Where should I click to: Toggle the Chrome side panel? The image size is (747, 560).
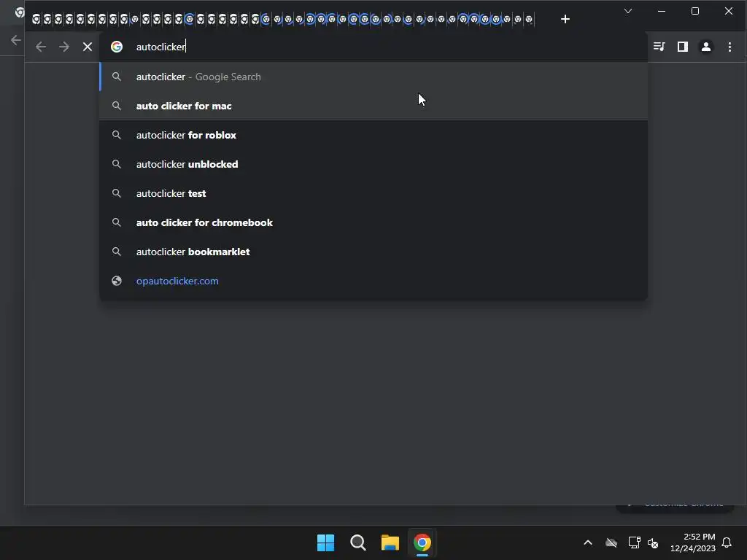[683, 47]
